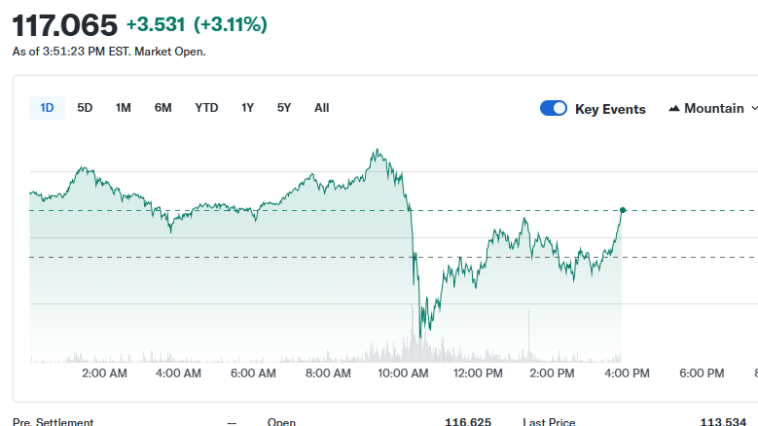Select the YTD range tab

pyautogui.click(x=206, y=108)
